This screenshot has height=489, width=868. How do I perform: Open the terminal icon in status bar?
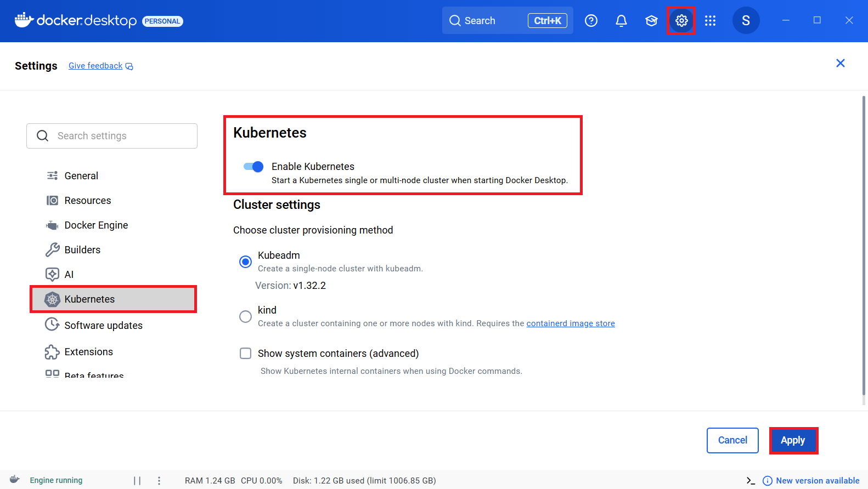[x=751, y=481]
